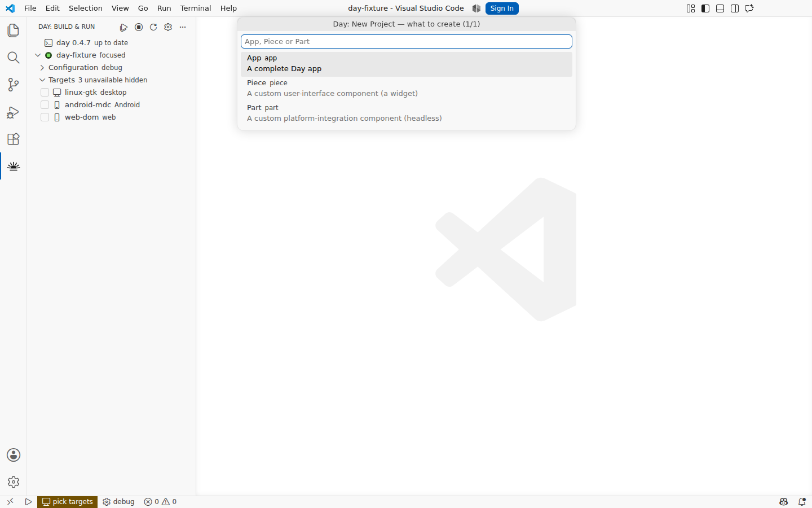The width and height of the screenshot is (812, 508).
Task: Click the Copilot status bar icon
Action: (784, 502)
